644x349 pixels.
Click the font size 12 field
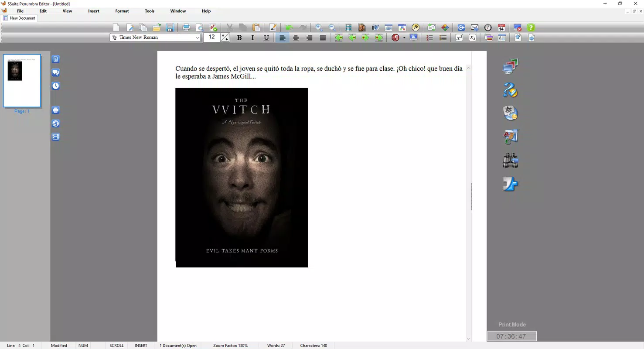[x=212, y=38]
